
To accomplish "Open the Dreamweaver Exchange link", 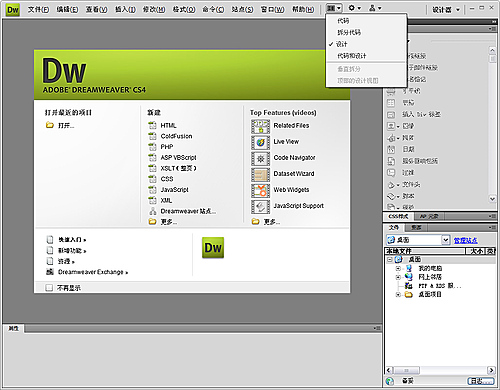I will tap(93, 272).
